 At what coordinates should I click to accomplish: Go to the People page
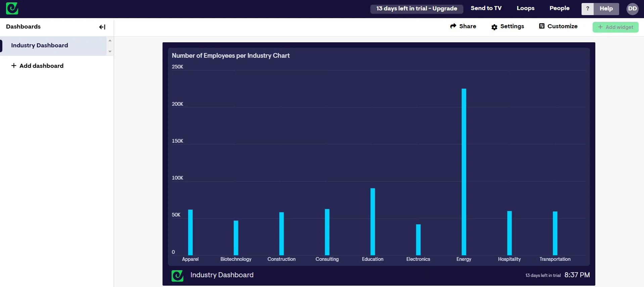pos(559,8)
